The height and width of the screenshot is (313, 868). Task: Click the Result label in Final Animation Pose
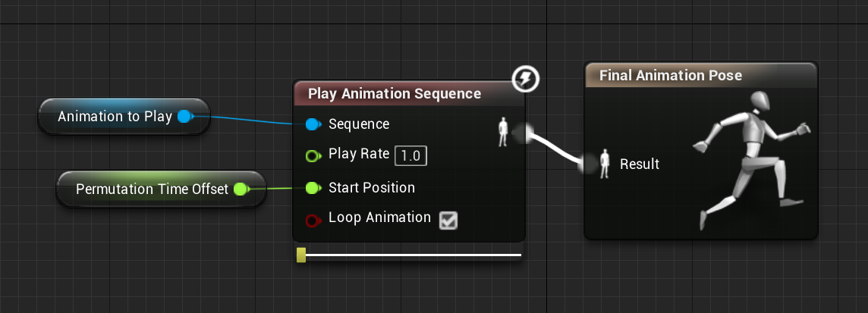coord(640,164)
